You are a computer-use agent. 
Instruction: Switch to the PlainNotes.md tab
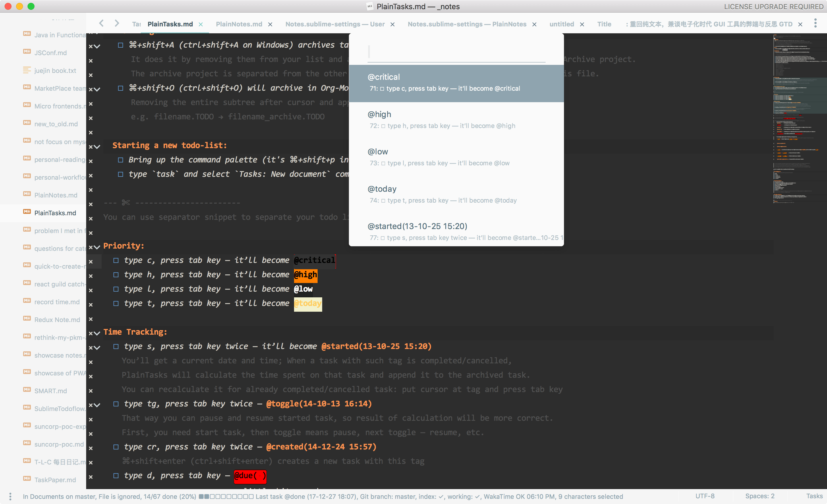tap(239, 24)
